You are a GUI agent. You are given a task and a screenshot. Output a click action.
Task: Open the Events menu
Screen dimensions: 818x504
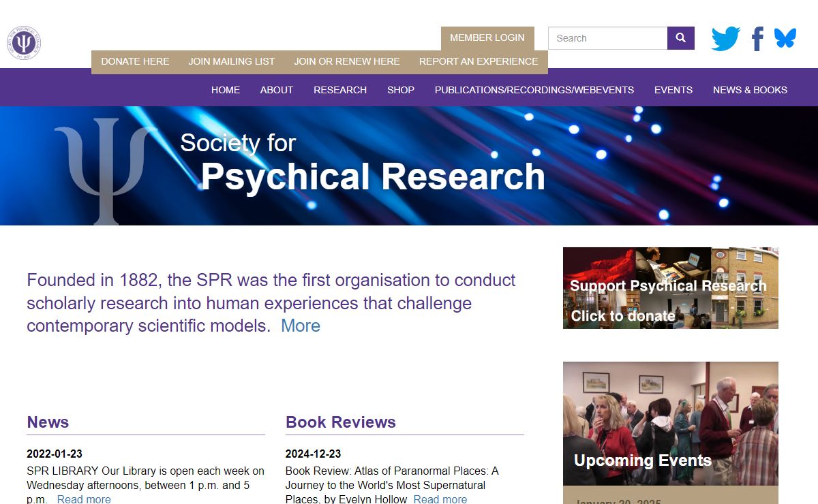tap(673, 90)
